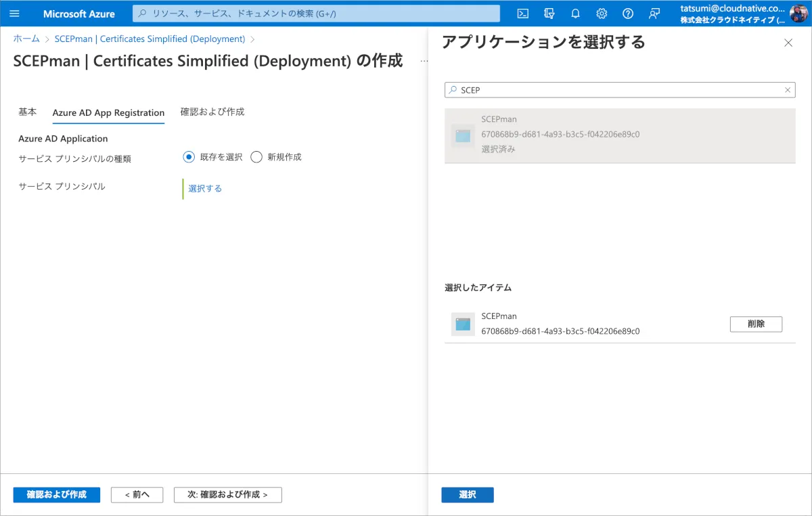Open the directories and subscriptions filter icon
Image resolution: width=812 pixels, height=516 pixels.
(x=549, y=14)
